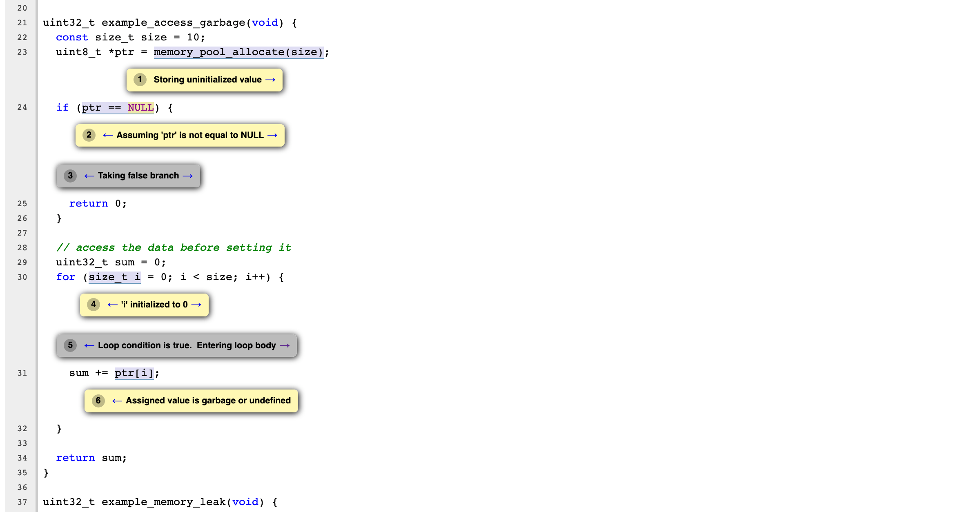Click the 'Taking false branch' annotation text
The height and width of the screenshot is (512, 980).
[138, 176]
